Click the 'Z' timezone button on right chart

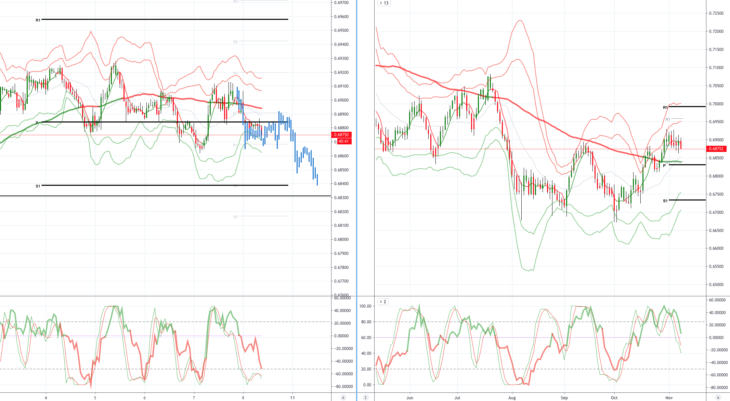365,398
